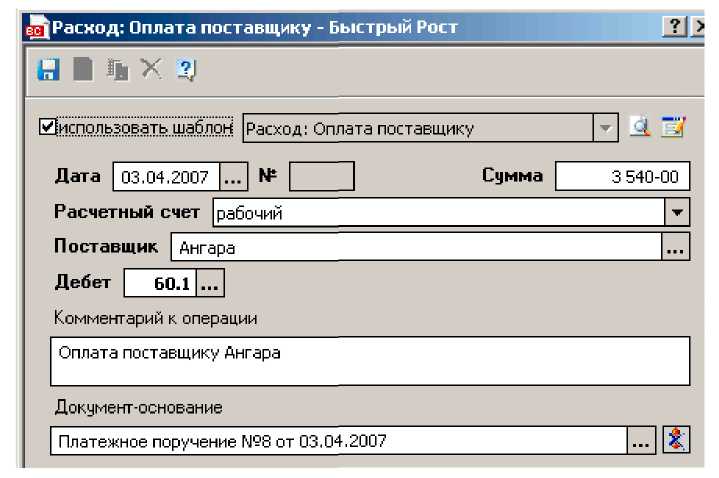Image resolution: width=719 pixels, height=478 pixels.
Task: Click the Расчетный счет label
Action: (127, 212)
